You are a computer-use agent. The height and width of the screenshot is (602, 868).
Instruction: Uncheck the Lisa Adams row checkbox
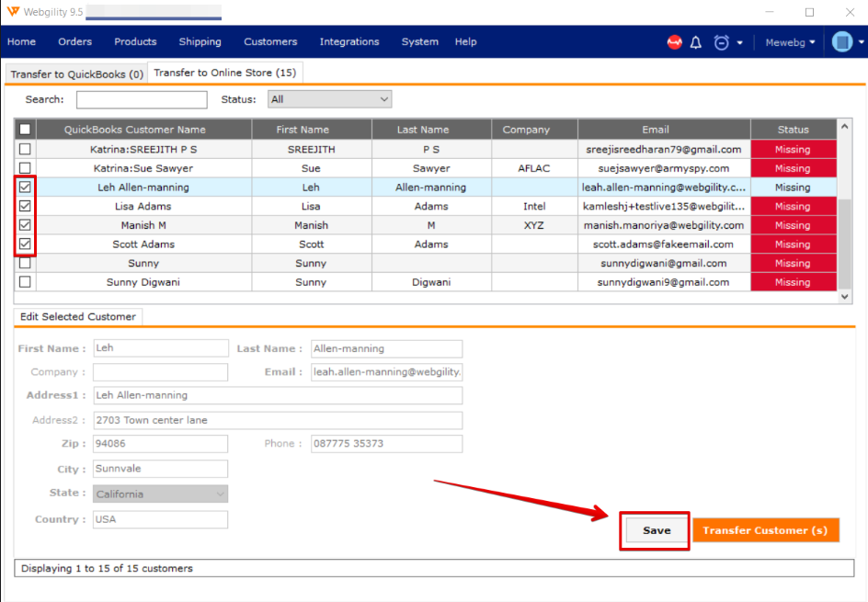(25, 206)
